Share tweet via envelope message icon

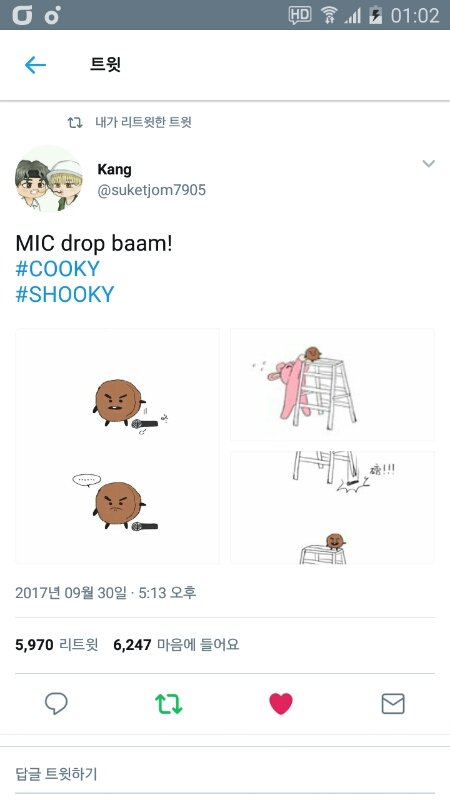point(393,704)
